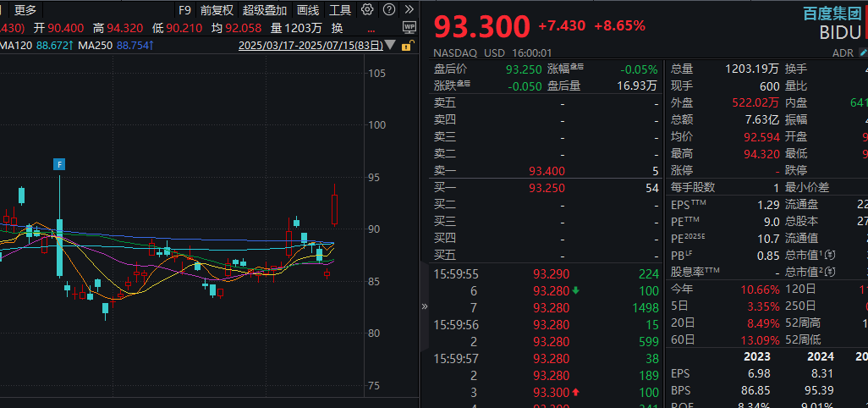Open the 画线 drawing tools
868x408 pixels.
pos(308,9)
